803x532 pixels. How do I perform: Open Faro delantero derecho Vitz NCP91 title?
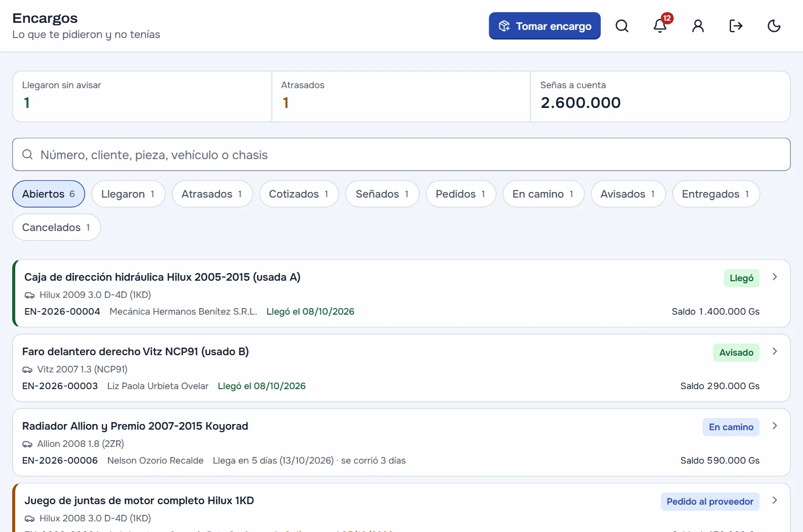click(135, 352)
